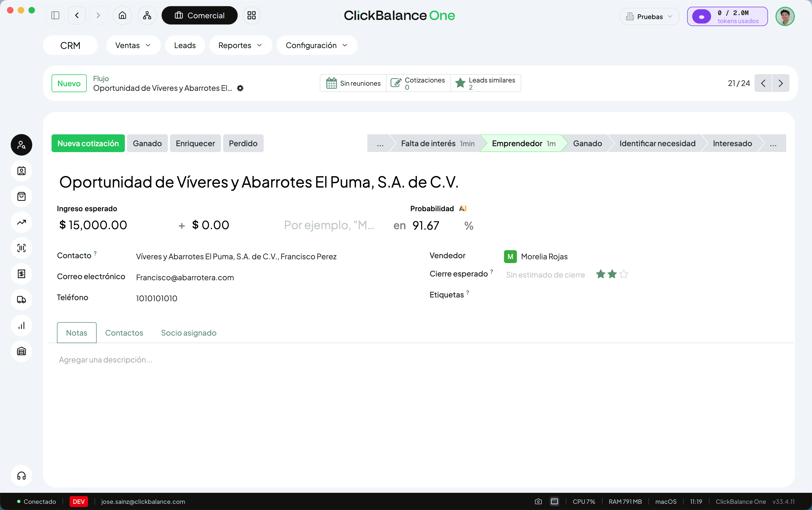Go forward with the right arrow button

tap(98, 16)
